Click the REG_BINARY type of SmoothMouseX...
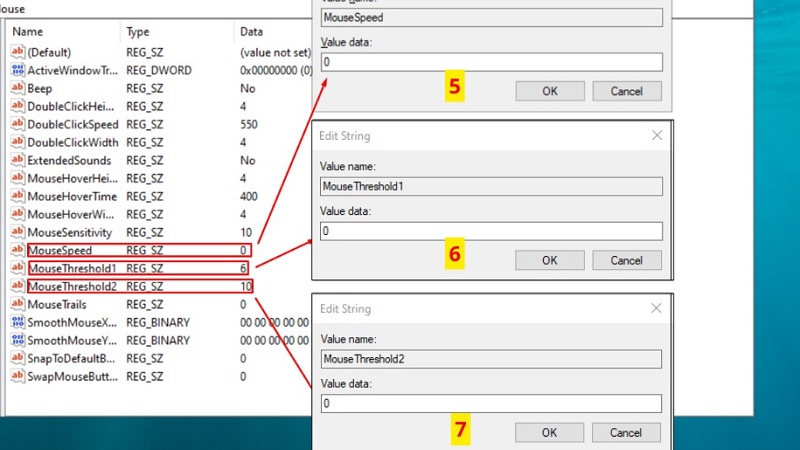The width and height of the screenshot is (800, 450). 158,322
